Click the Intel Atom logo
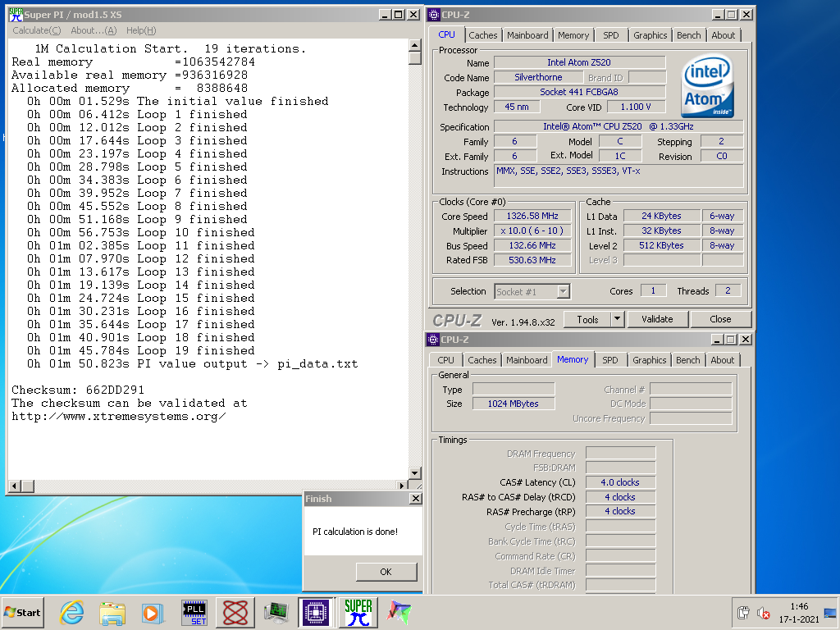Image resolution: width=840 pixels, height=630 pixels. pyautogui.click(x=707, y=87)
